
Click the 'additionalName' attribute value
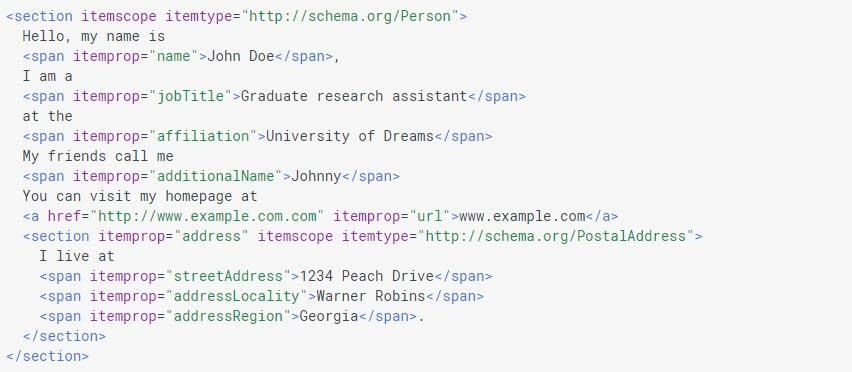click(216, 176)
